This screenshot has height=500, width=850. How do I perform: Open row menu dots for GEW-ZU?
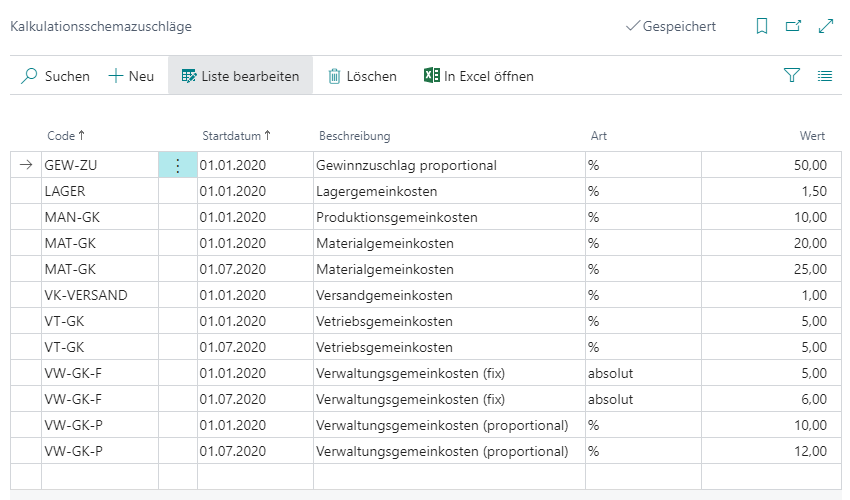pyautogui.click(x=178, y=165)
